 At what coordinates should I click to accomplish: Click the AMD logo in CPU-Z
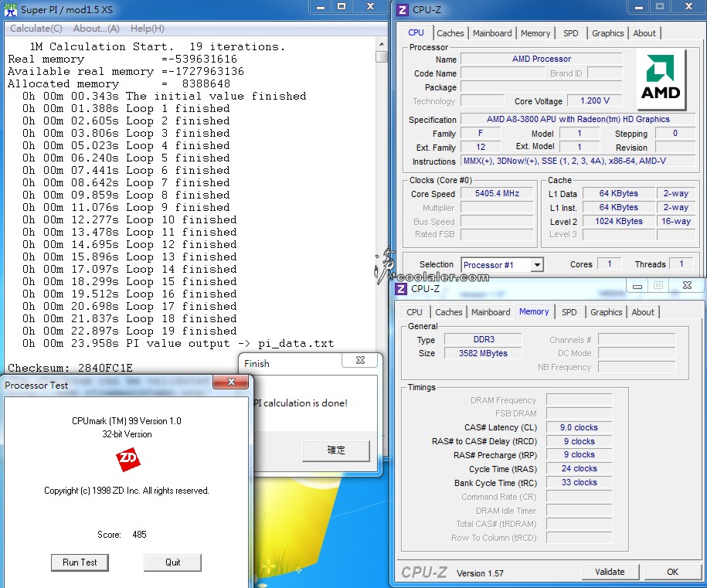(x=661, y=79)
